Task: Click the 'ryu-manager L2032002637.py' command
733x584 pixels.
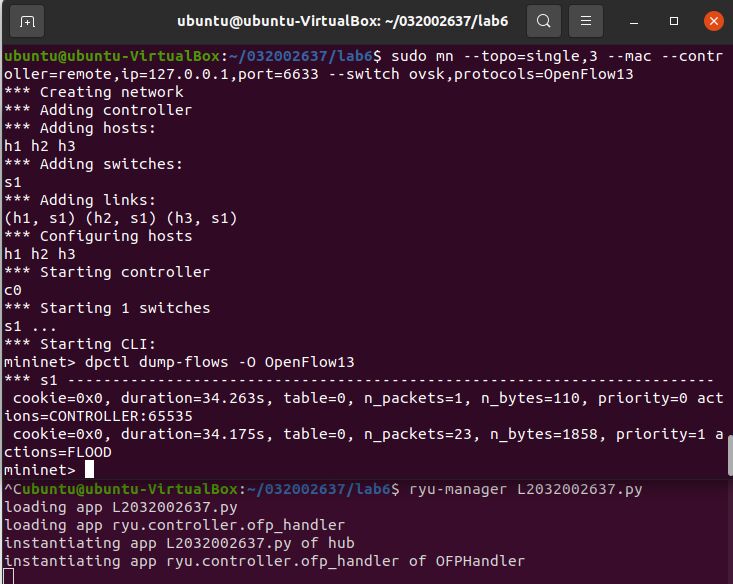Action: [x=525, y=490]
